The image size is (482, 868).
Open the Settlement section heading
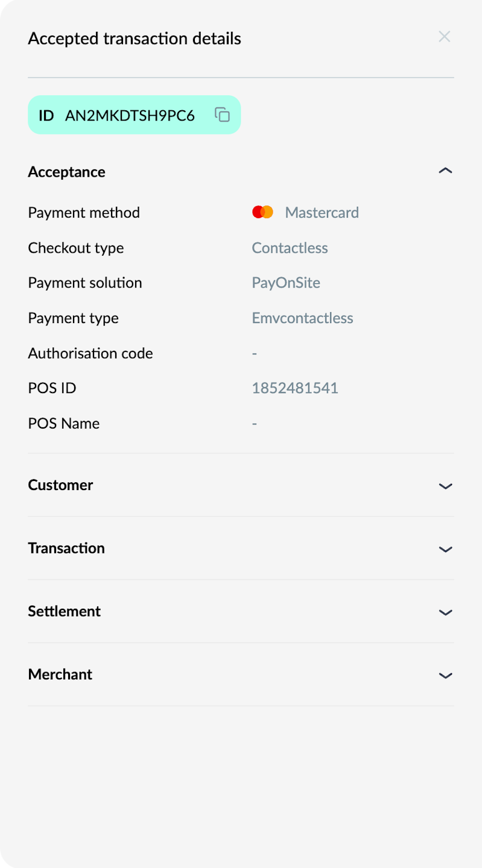pos(64,611)
